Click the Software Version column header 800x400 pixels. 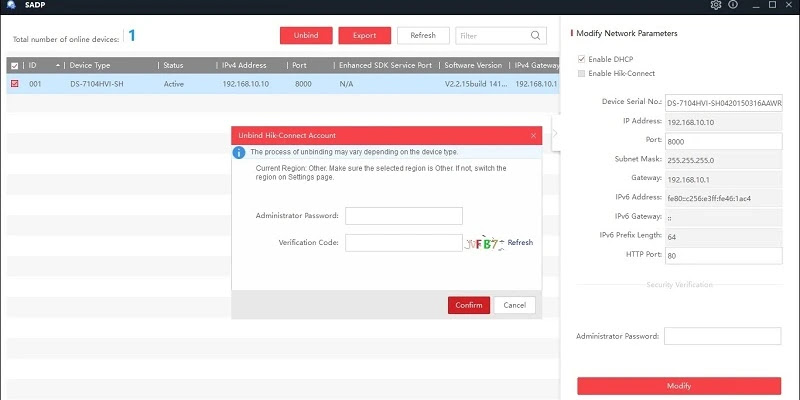[x=473, y=65]
